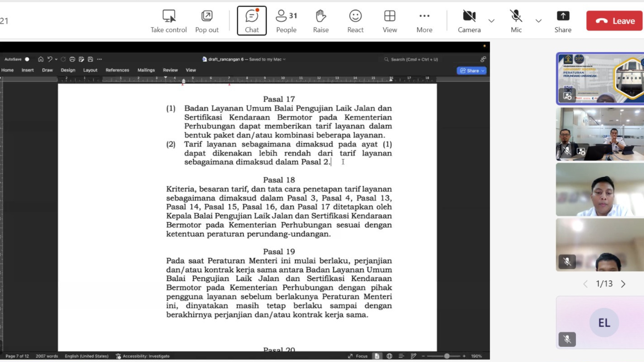Click the Save floppy disk icon

(x=90, y=59)
